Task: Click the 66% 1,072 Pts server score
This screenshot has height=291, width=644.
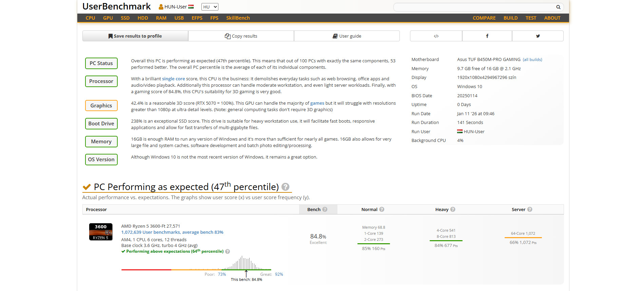Action: point(523,243)
